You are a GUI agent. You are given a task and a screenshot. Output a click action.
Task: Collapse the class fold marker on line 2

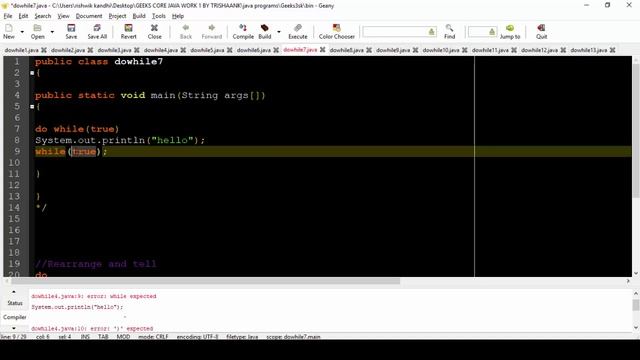click(x=32, y=73)
